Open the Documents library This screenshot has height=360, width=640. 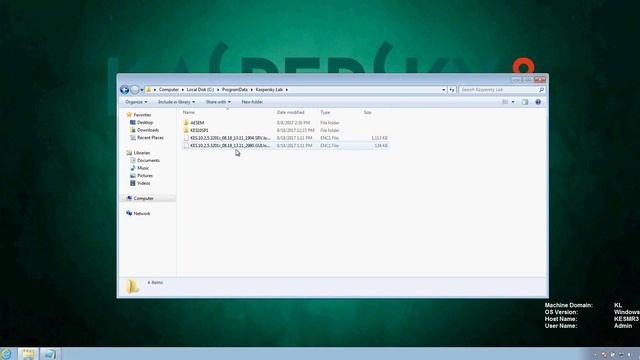point(148,160)
